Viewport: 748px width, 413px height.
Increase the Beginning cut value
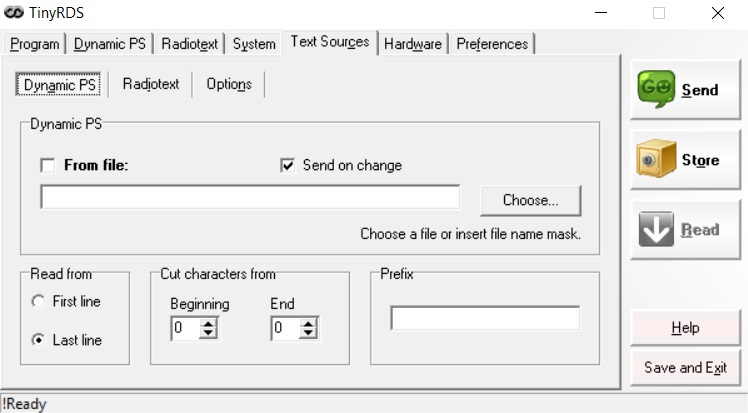tap(208, 323)
